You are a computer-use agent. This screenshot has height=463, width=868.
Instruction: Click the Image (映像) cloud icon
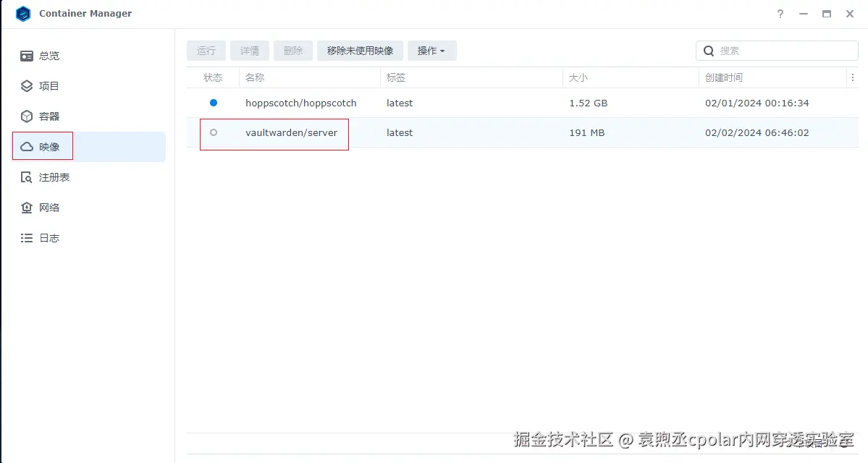(27, 147)
